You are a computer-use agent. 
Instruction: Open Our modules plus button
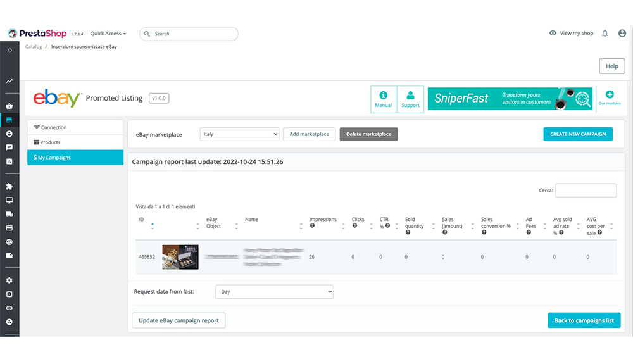pos(610,98)
